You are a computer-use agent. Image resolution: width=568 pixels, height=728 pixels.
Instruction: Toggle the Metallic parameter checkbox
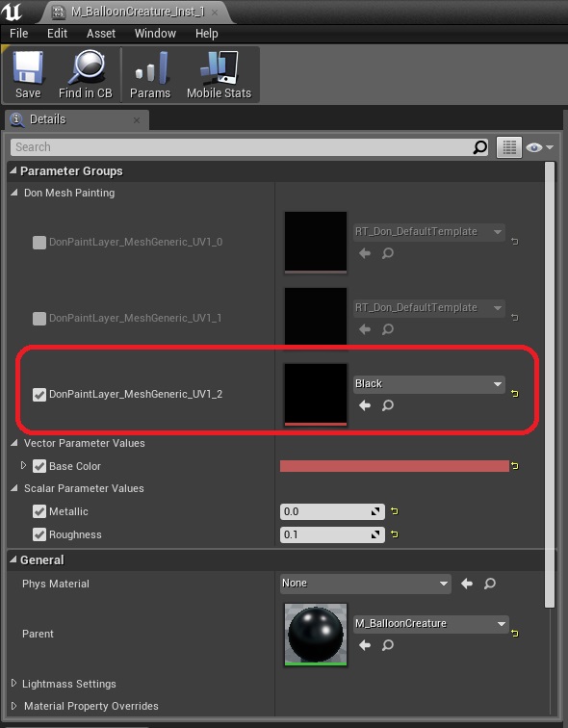(39, 511)
